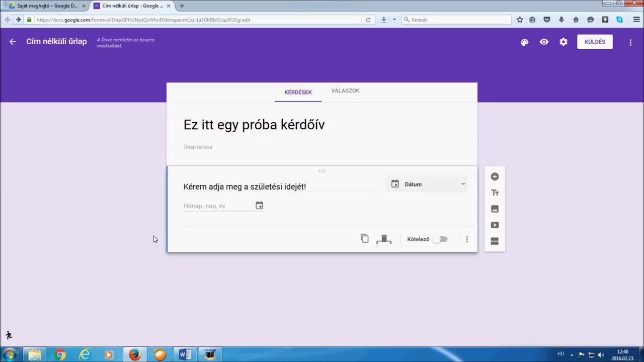Click the HU language indicator
Image resolution: width=644 pixels, height=362 pixels.
(x=560, y=354)
